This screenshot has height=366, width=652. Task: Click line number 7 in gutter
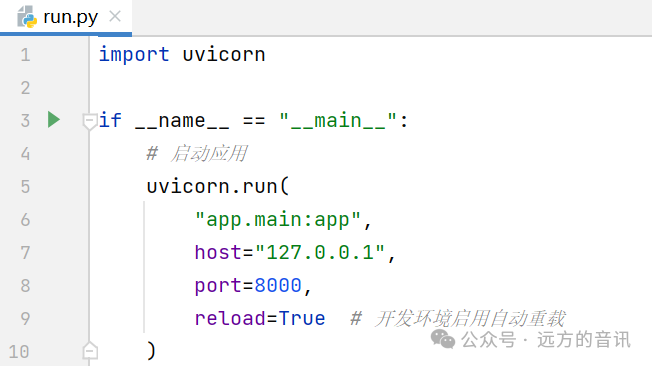tap(25, 252)
